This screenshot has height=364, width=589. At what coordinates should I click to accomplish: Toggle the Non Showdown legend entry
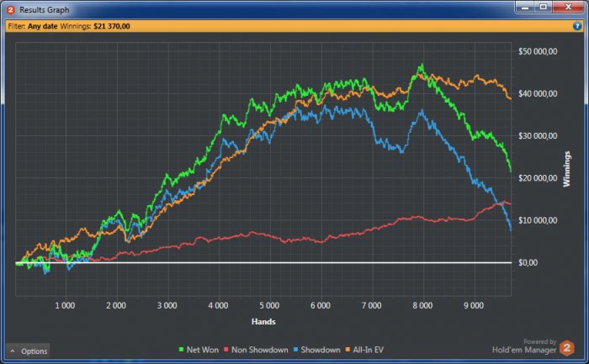pos(256,350)
